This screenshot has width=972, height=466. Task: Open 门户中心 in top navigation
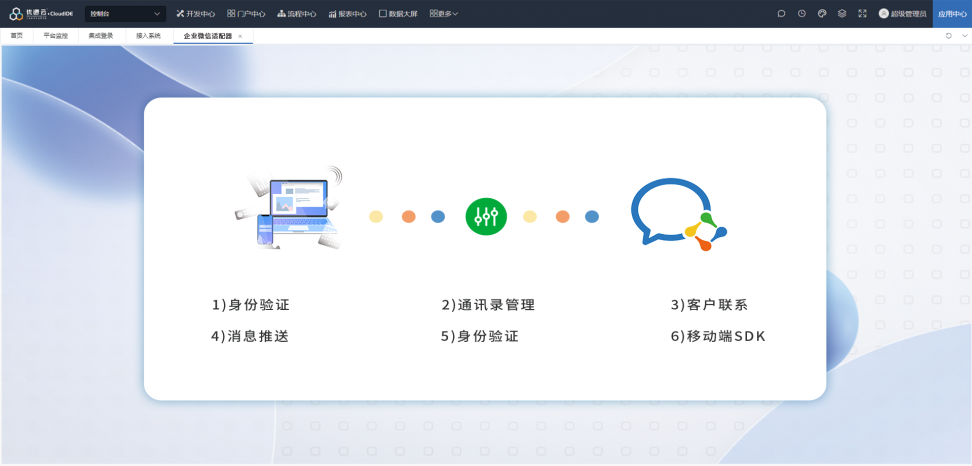246,14
